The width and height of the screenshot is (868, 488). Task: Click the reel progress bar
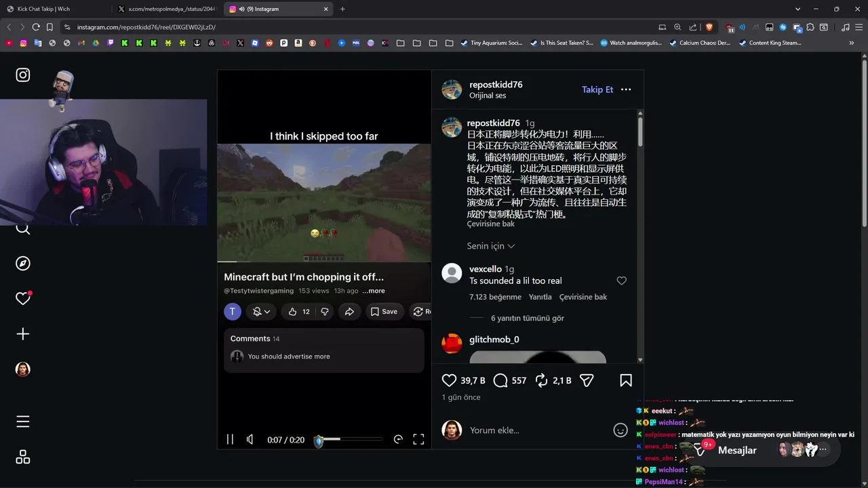349,439
